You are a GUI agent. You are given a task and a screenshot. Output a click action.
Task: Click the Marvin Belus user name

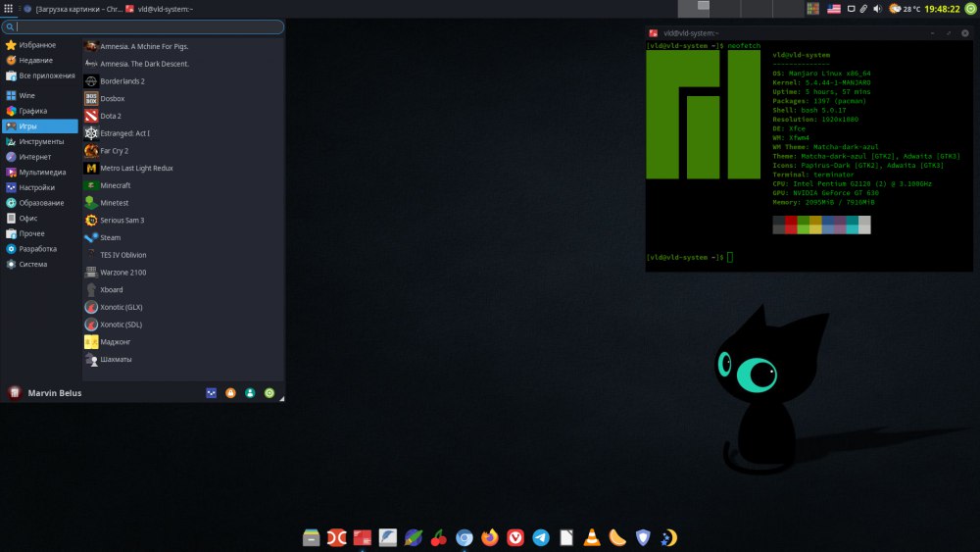[x=54, y=393]
